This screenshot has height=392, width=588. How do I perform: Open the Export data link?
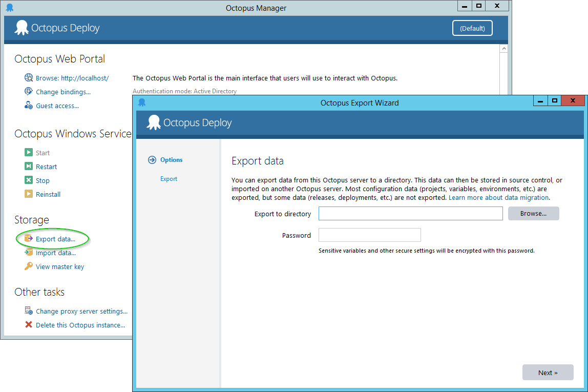[x=55, y=239]
